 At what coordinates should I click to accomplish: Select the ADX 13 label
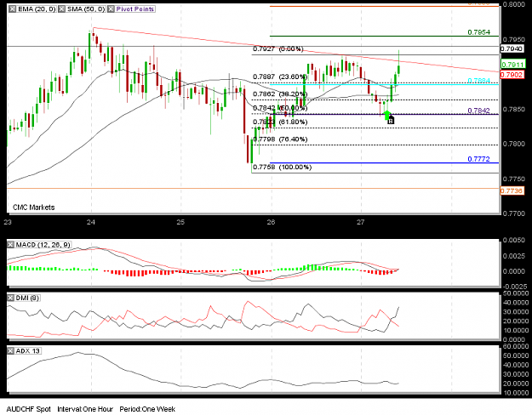[28, 351]
